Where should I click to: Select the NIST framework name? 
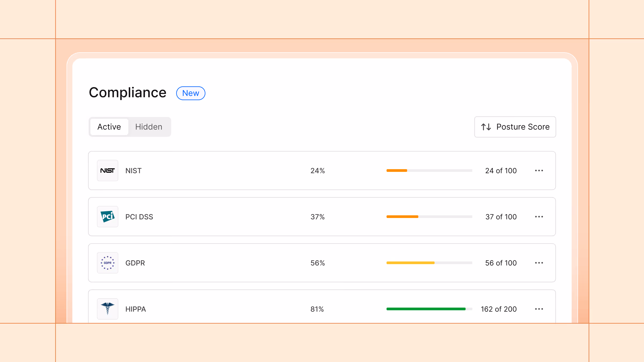click(x=133, y=171)
